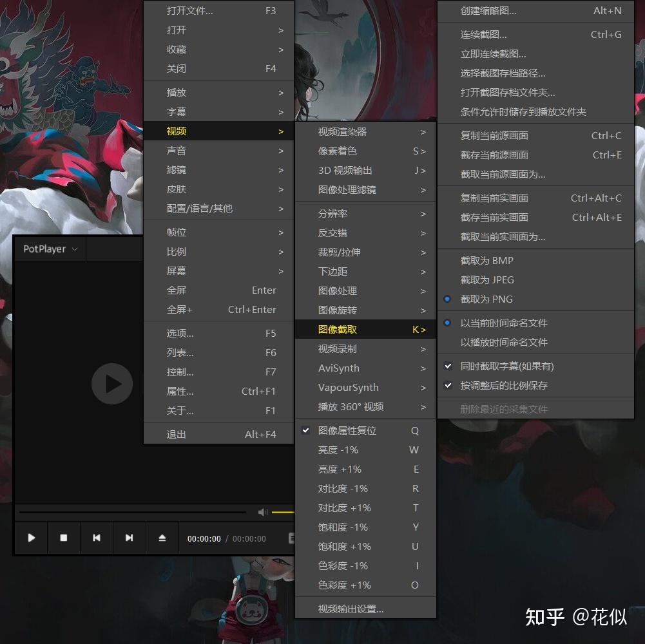
Task: Expand the 字幕 submenu
Action: pyautogui.click(x=219, y=112)
